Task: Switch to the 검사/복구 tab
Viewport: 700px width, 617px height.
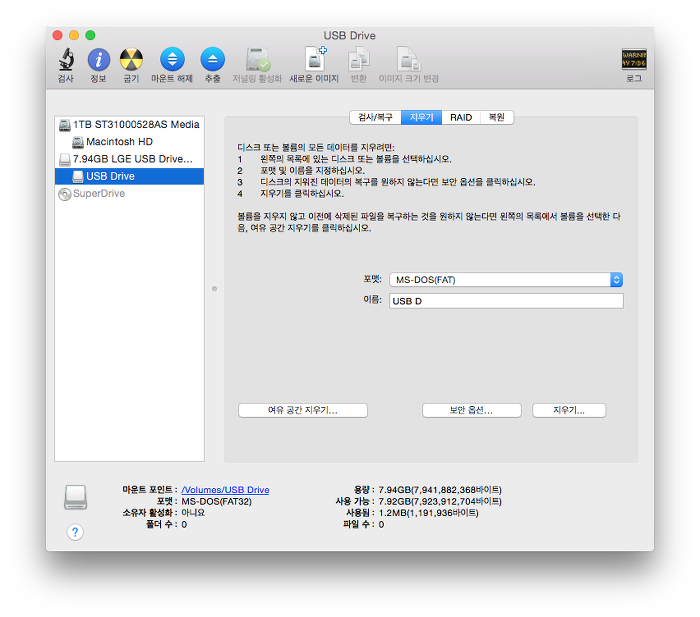Action: point(375,117)
